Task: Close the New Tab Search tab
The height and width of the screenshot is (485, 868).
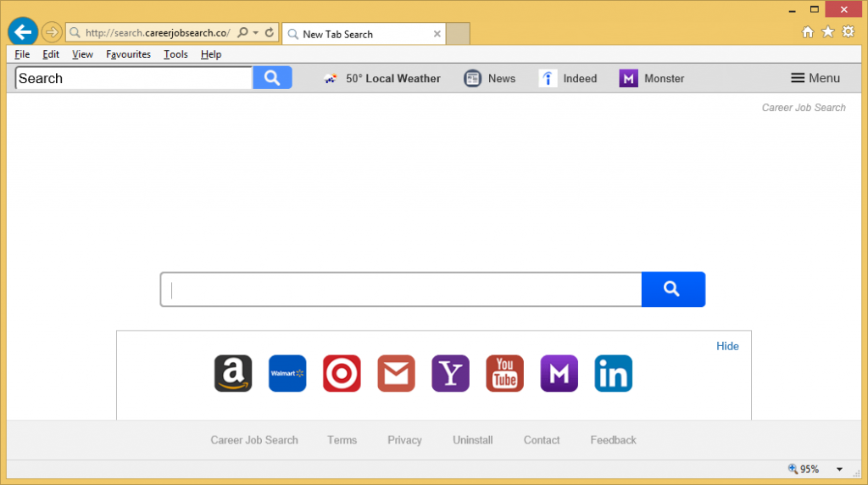Action: pyautogui.click(x=437, y=34)
